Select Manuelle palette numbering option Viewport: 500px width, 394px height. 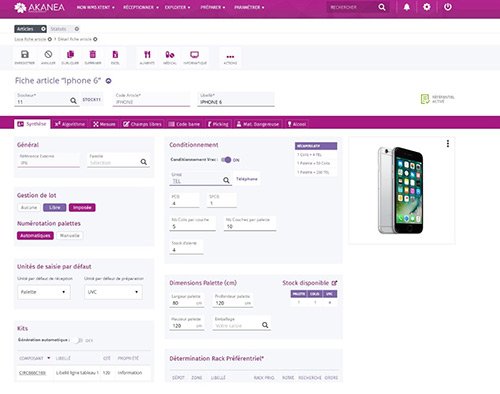70,236
